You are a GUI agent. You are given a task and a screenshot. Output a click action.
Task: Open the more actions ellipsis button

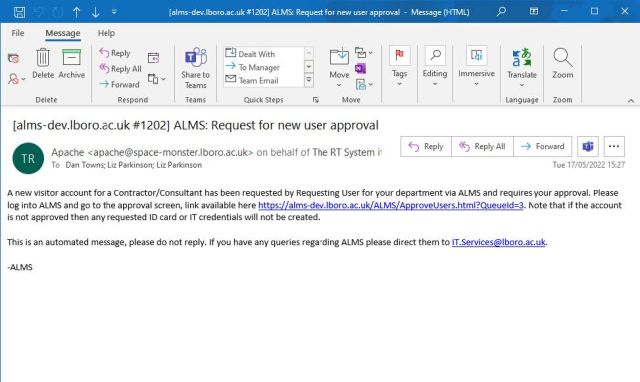click(x=614, y=147)
